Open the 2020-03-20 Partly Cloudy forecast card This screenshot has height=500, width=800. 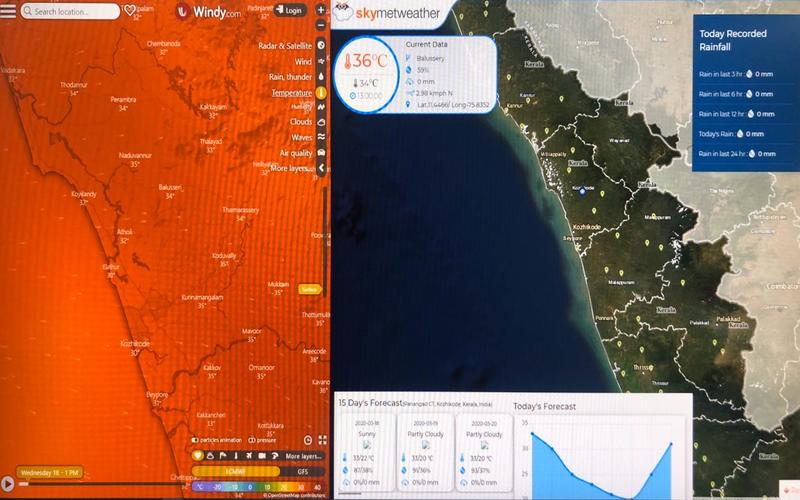(x=484, y=453)
